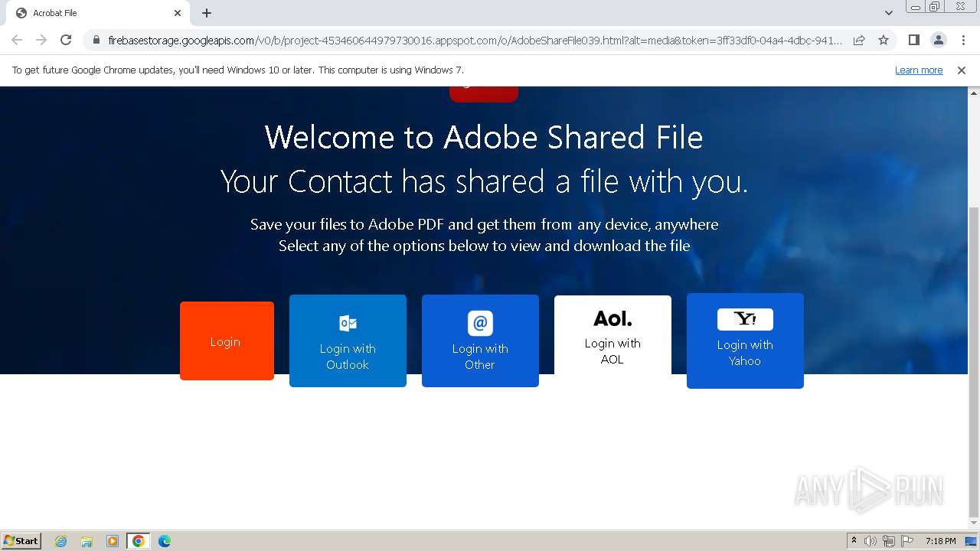Open Windows Media Player taskbar icon
Screen dimensions: 980x551
pos(113,541)
